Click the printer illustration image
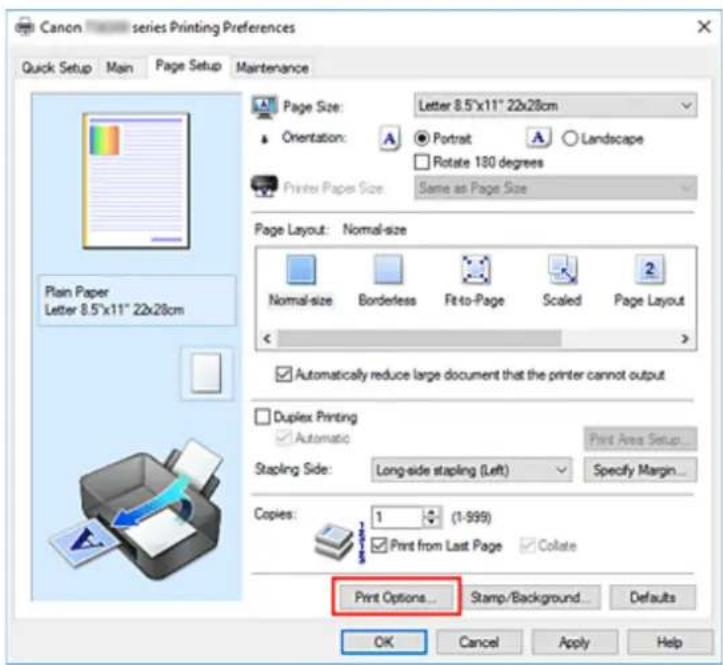 click(136, 510)
